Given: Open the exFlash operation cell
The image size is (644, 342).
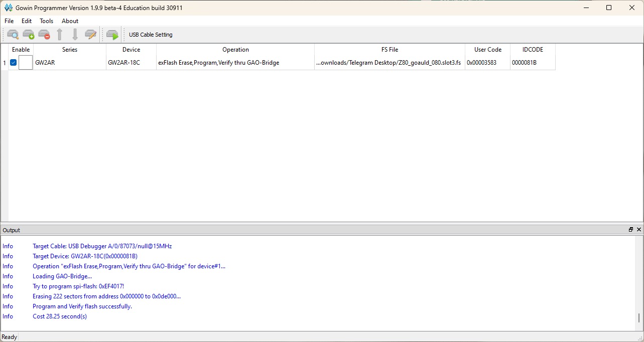Looking at the screenshot, I should point(235,63).
